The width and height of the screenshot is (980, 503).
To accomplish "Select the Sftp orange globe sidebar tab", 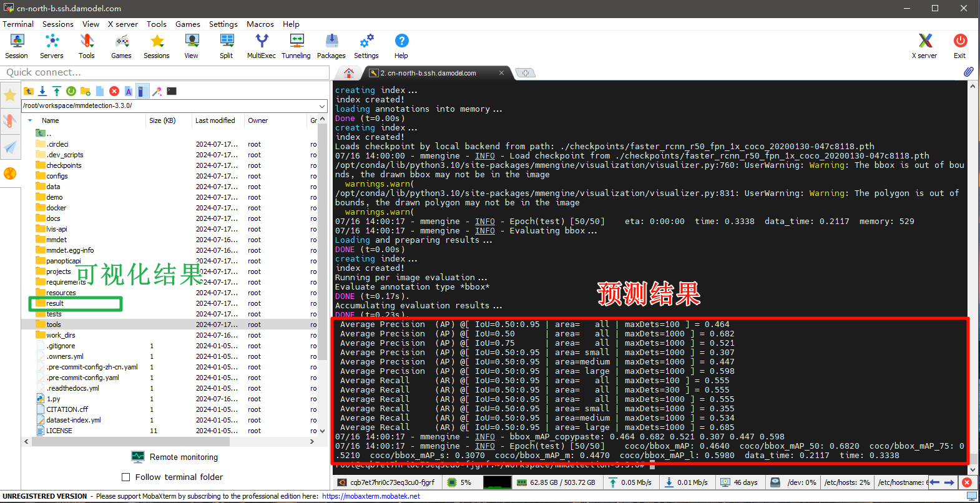I will click(x=10, y=173).
